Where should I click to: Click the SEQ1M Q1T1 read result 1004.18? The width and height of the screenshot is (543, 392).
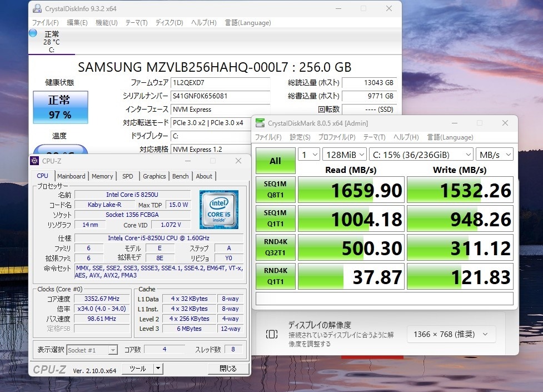(x=351, y=219)
